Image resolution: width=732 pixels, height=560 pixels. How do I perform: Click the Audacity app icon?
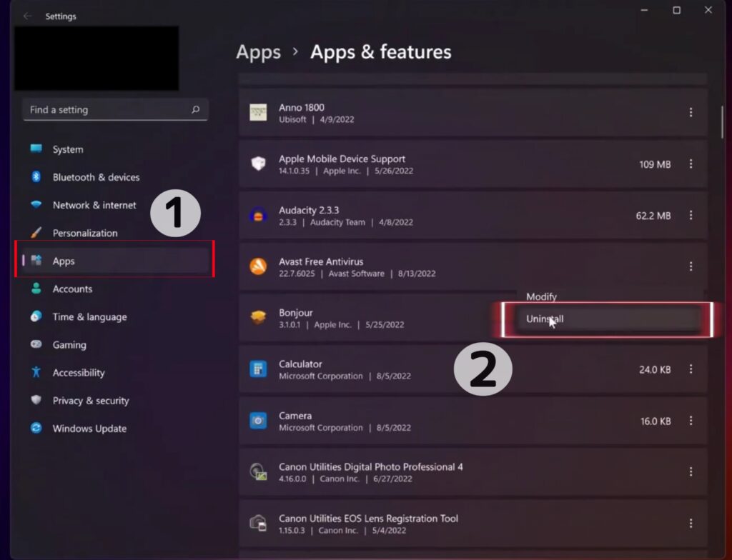point(258,215)
